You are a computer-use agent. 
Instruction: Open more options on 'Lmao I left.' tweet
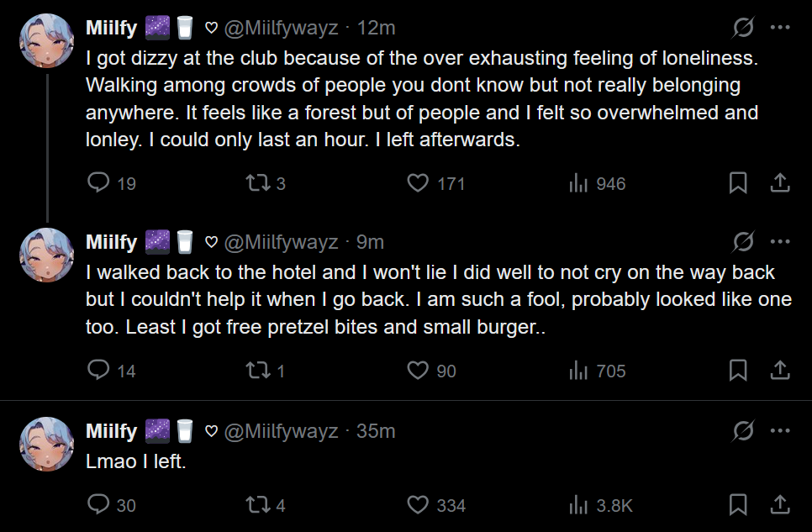(x=780, y=431)
